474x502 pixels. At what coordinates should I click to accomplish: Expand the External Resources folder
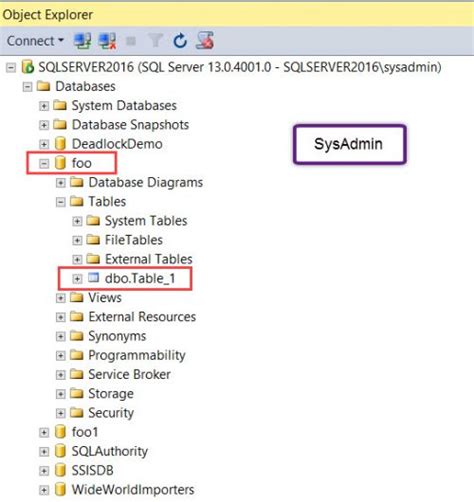(60, 317)
